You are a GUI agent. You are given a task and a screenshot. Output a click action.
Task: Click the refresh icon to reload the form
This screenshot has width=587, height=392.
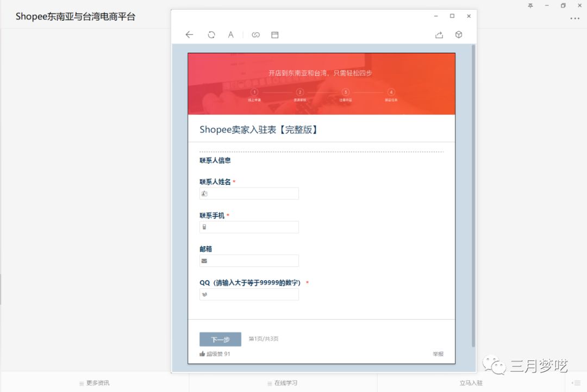click(x=211, y=34)
